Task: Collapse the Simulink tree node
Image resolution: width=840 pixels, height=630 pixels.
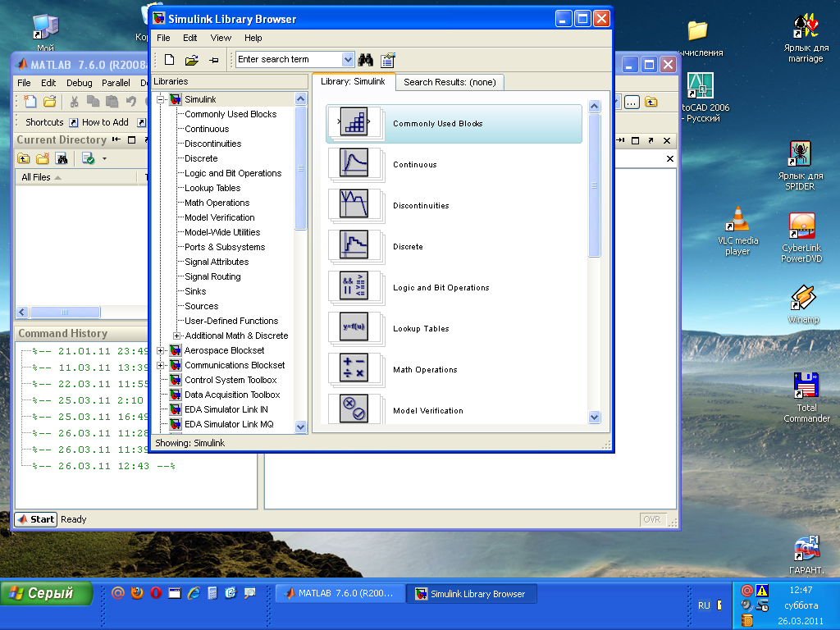Action: coord(160,99)
